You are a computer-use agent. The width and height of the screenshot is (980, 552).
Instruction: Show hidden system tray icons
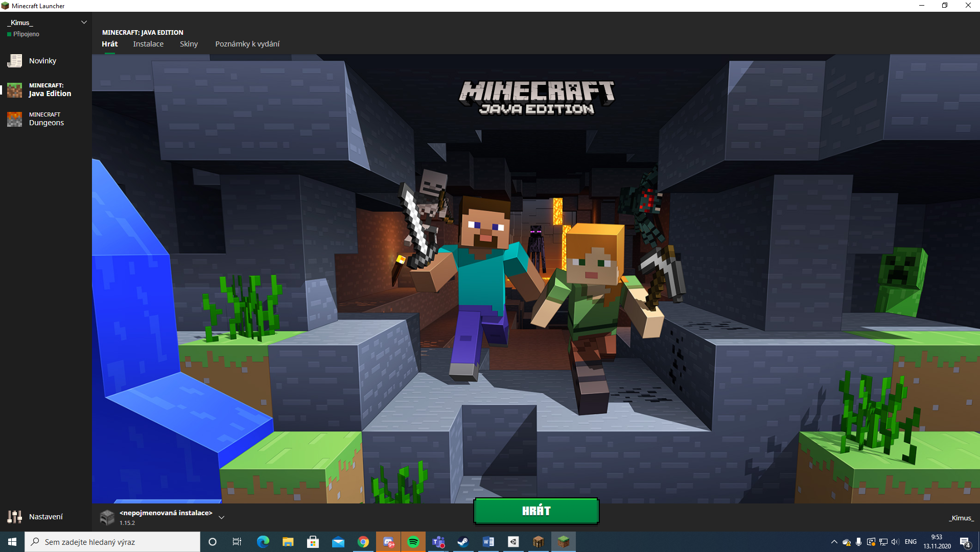[834, 542]
